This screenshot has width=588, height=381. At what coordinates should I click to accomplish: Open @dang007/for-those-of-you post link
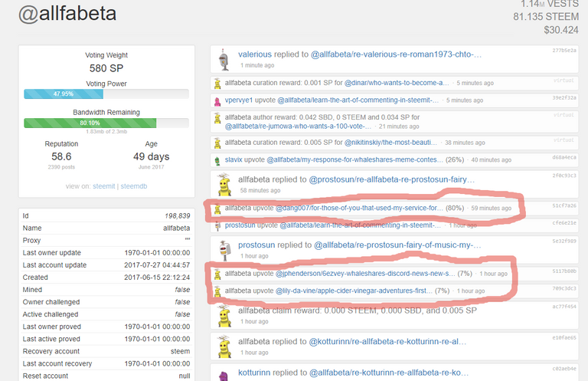tap(359, 208)
